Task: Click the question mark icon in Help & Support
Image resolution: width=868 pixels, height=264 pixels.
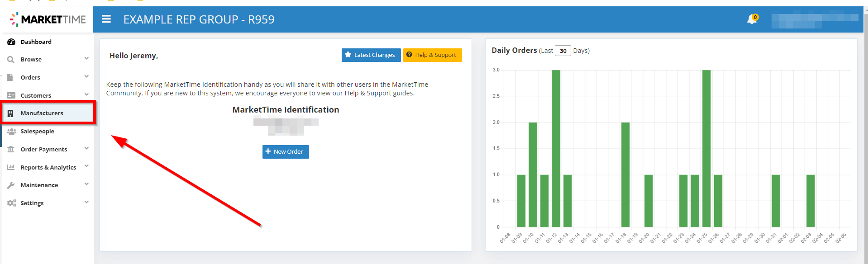Action: coord(409,55)
